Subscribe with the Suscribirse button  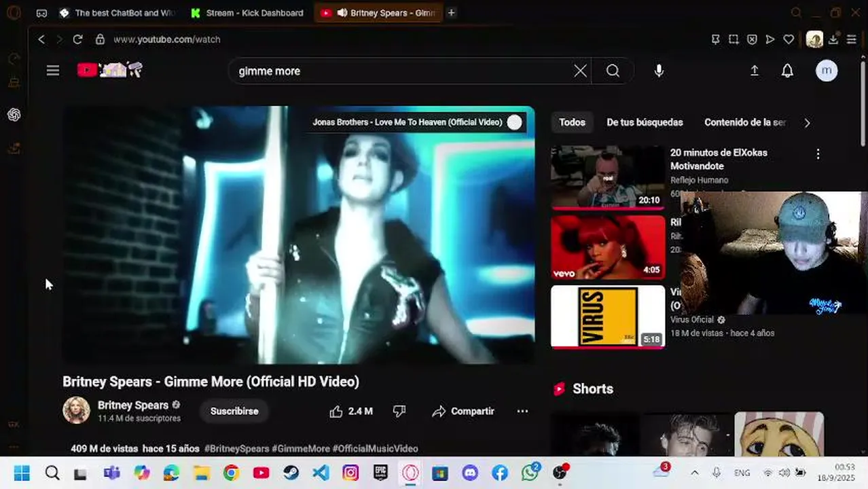point(234,411)
